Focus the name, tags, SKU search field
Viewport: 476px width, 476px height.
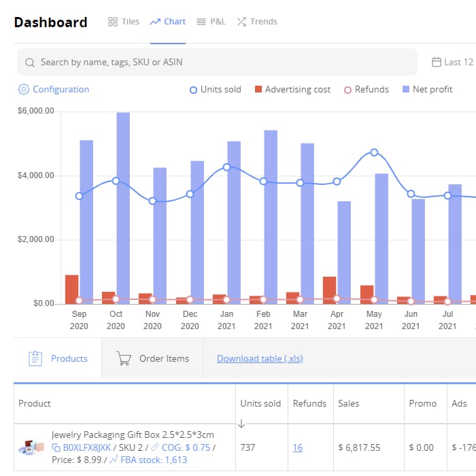pos(218,62)
